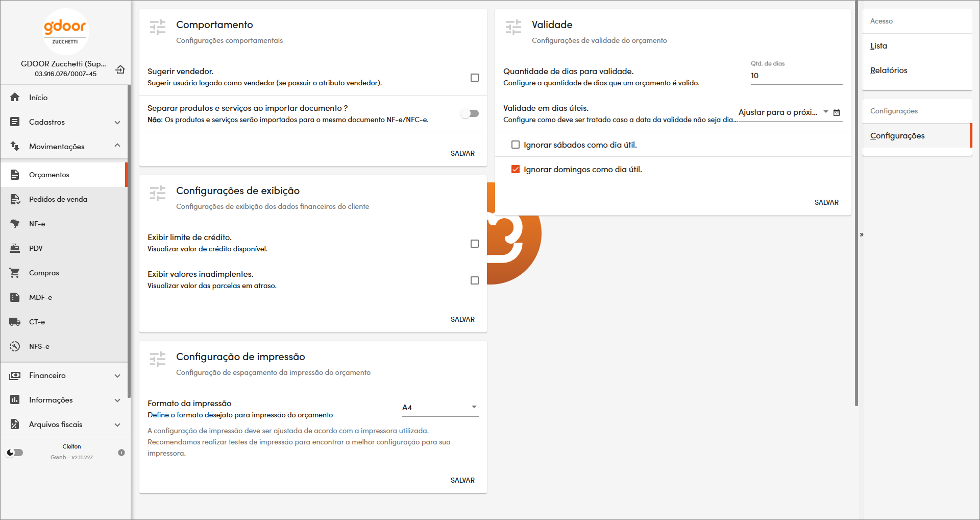This screenshot has width=980, height=520.
Task: Expand the Cadastros menu chevron
Action: click(x=117, y=122)
